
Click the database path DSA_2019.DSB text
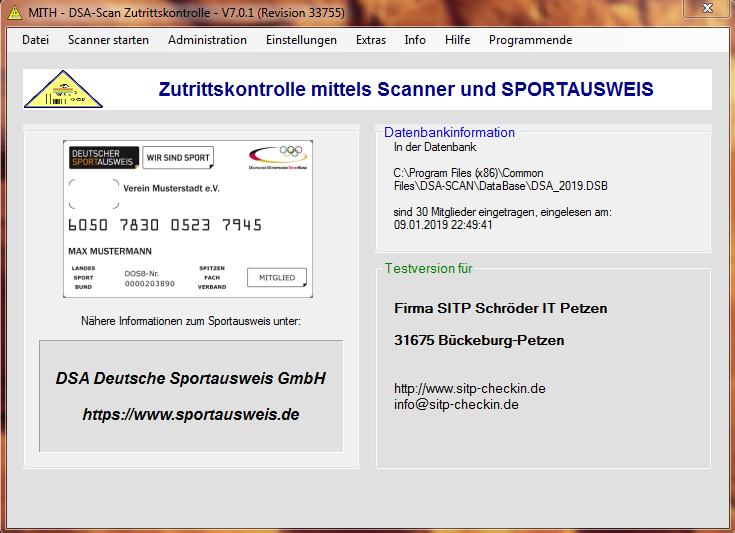501,180
